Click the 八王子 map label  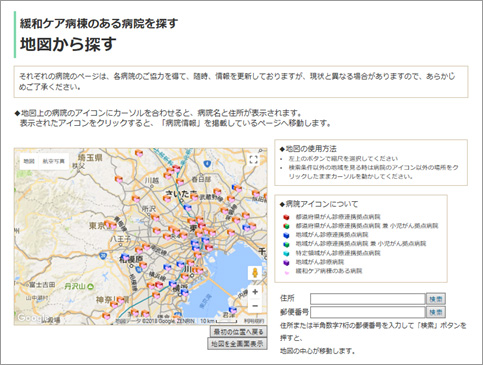[x=121, y=239]
